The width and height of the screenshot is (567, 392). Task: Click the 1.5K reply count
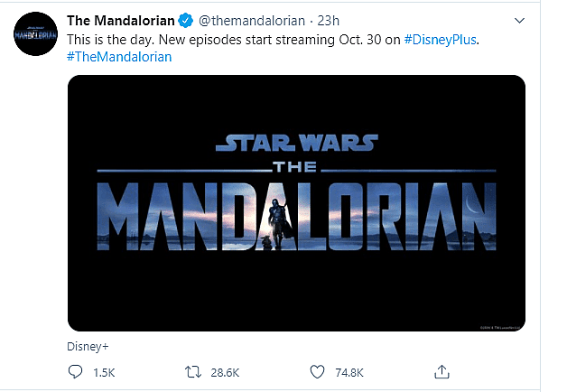click(x=106, y=371)
